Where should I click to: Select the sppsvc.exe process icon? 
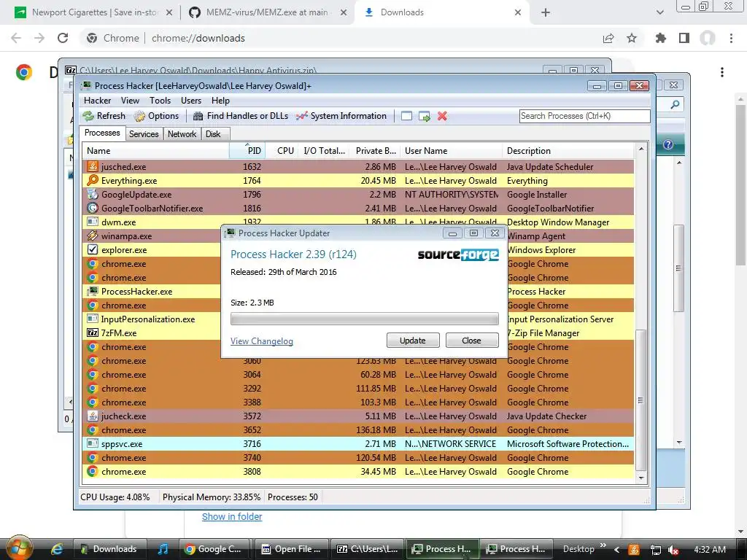93,444
